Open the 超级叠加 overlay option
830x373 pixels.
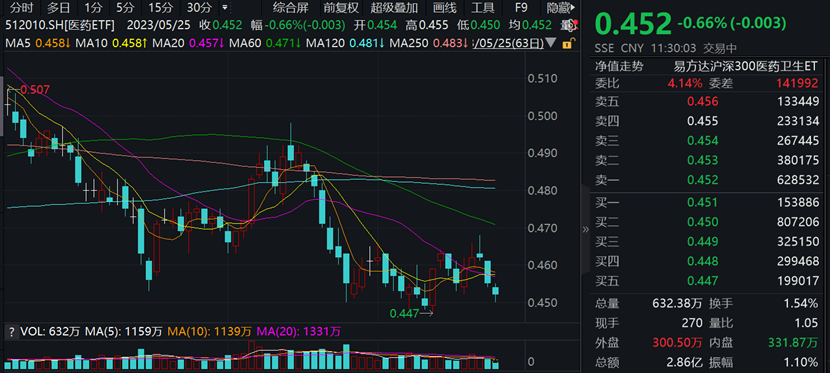394,7
